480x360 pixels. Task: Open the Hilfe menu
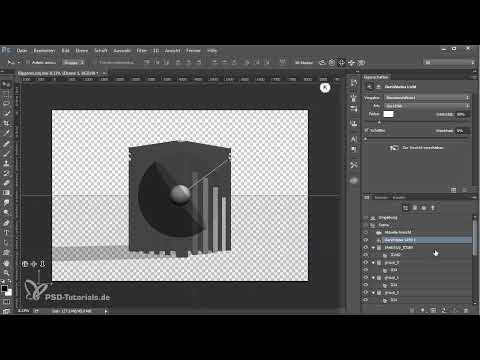(x=212, y=51)
